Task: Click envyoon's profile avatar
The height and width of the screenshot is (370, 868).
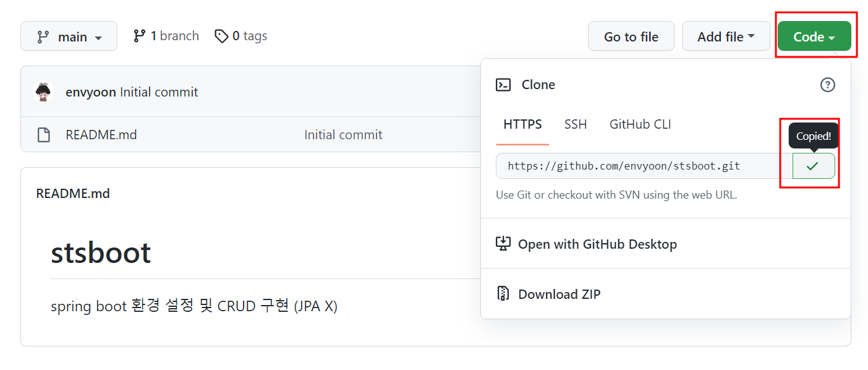Action: pos(43,91)
